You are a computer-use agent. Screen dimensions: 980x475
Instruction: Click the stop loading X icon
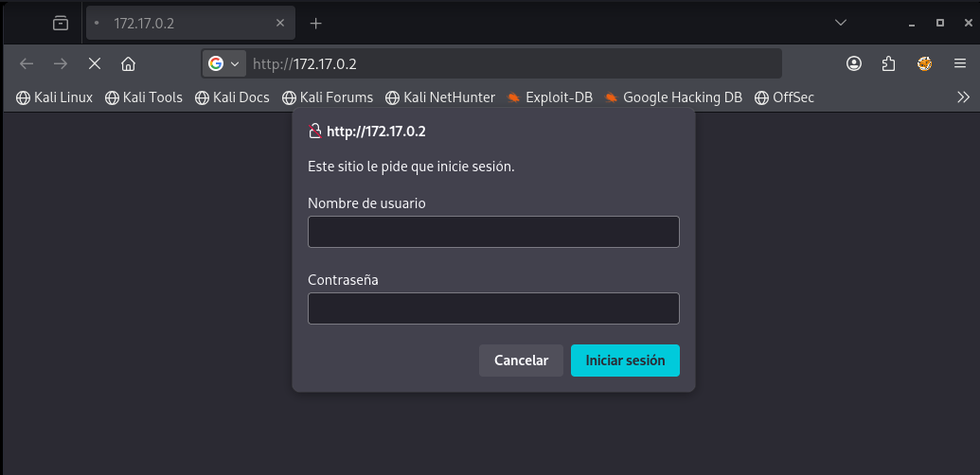click(94, 63)
